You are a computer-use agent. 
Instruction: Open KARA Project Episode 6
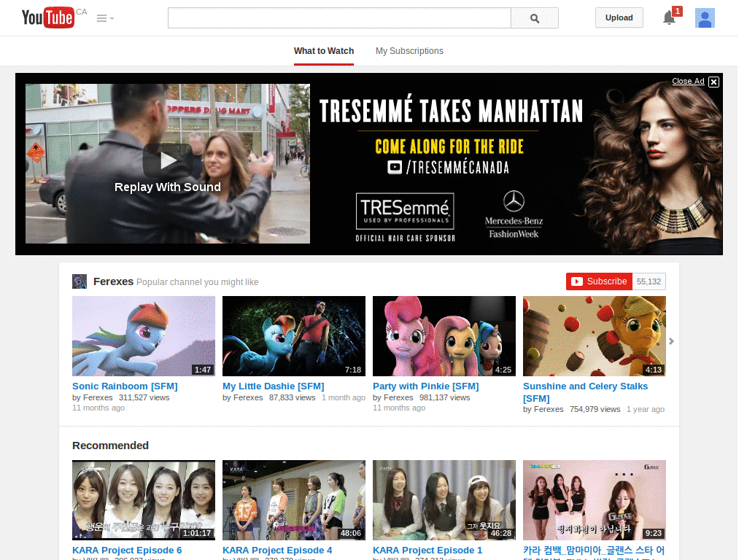(127, 550)
